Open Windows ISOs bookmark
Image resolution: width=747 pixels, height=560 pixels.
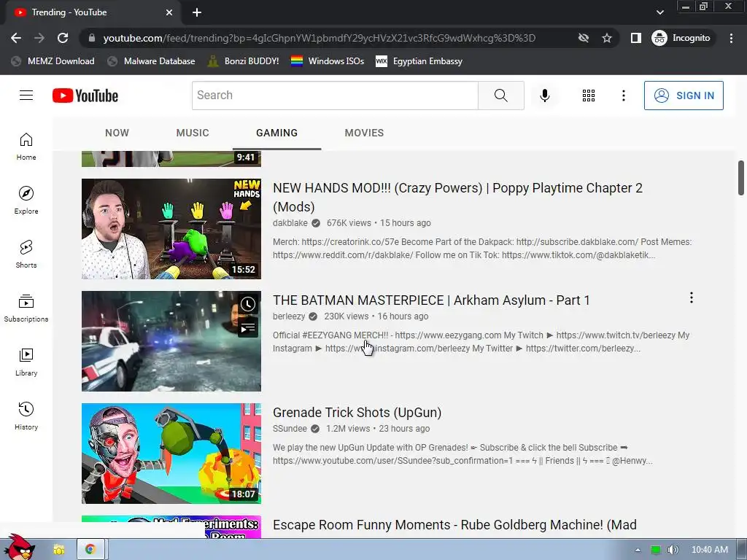[328, 61]
